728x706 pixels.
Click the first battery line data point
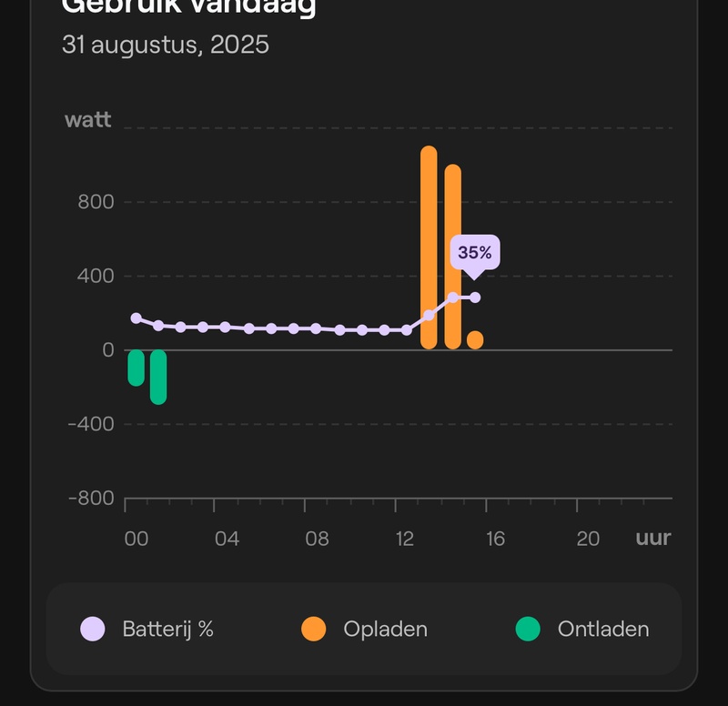click(136, 318)
